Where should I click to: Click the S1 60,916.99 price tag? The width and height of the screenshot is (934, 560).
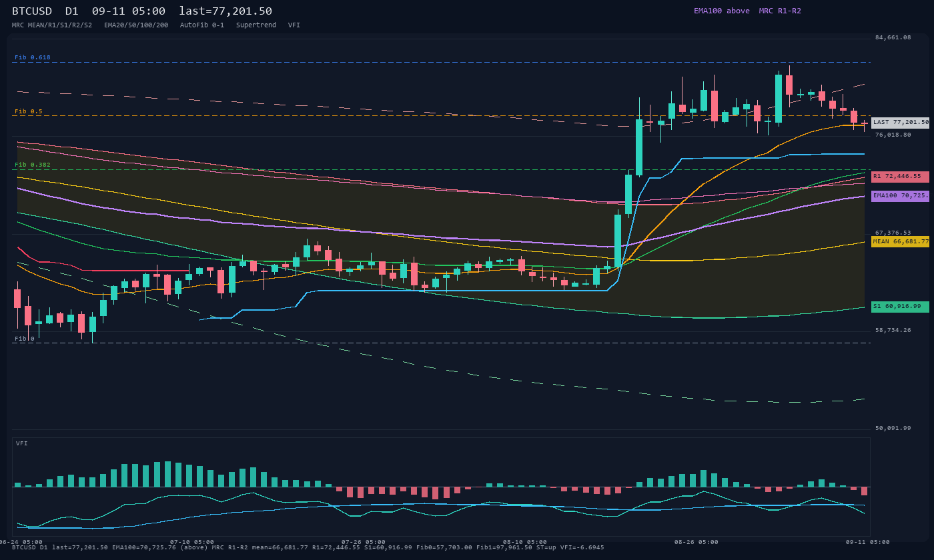pyautogui.click(x=900, y=307)
